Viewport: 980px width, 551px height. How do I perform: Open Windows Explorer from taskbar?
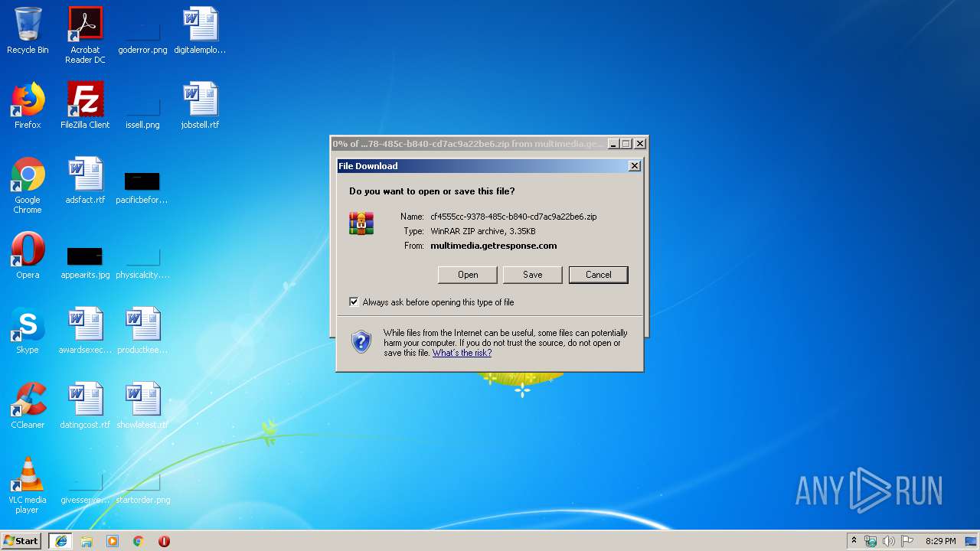click(x=87, y=541)
